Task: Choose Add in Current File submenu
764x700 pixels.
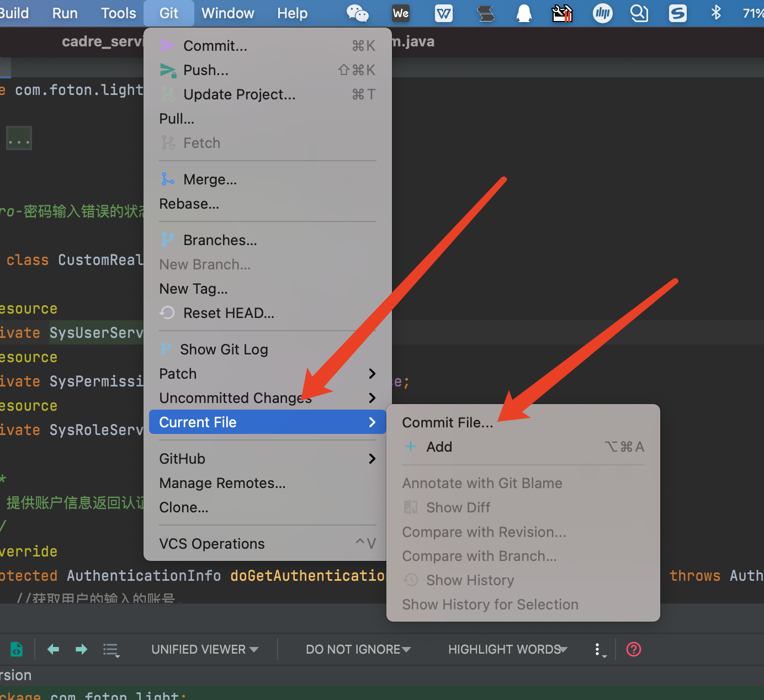Action: (523, 446)
